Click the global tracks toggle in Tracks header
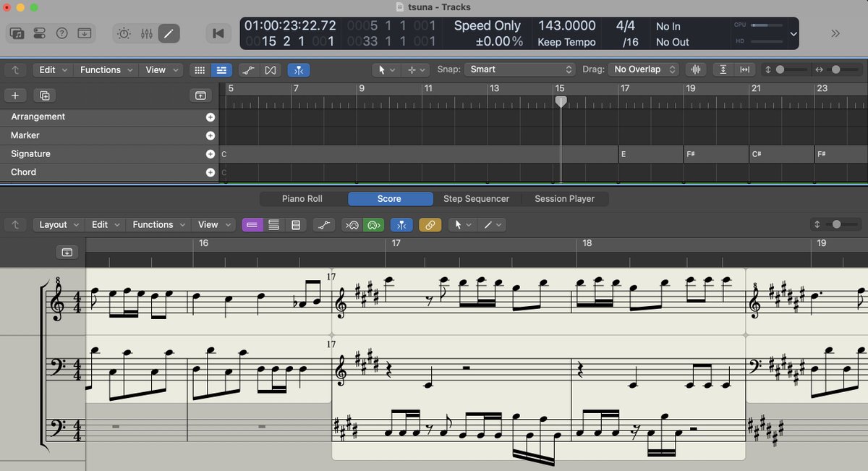This screenshot has width=868, height=471. pos(200,96)
